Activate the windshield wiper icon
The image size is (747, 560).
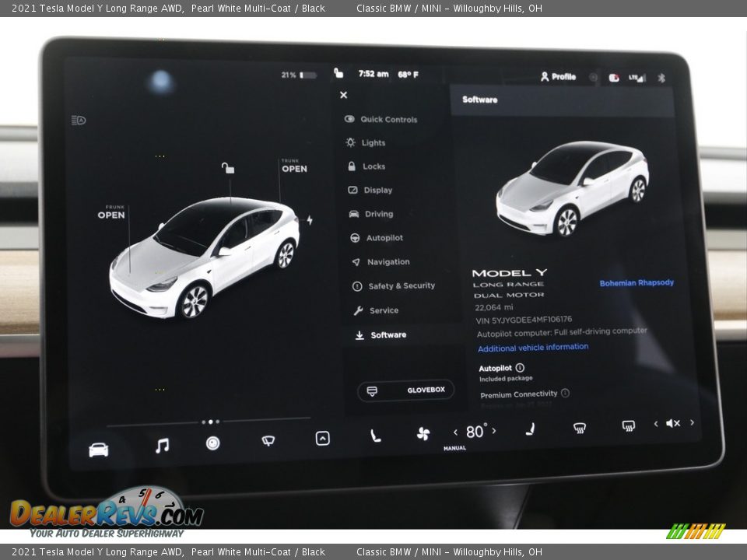[x=268, y=440]
